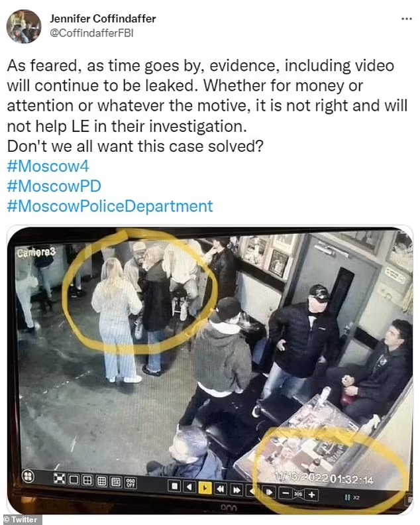This screenshot has height=525, width=420.
Task: Toggle the OSD OFF button
Action: tap(131, 483)
